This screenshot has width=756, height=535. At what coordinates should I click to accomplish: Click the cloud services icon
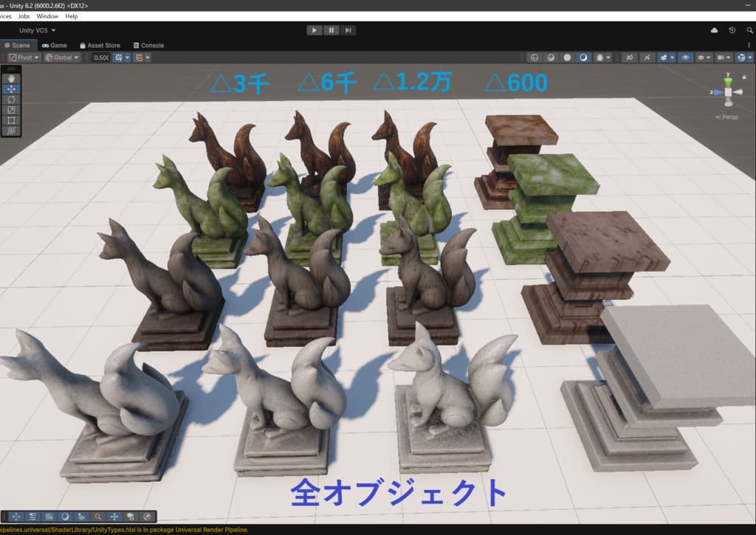click(x=715, y=30)
